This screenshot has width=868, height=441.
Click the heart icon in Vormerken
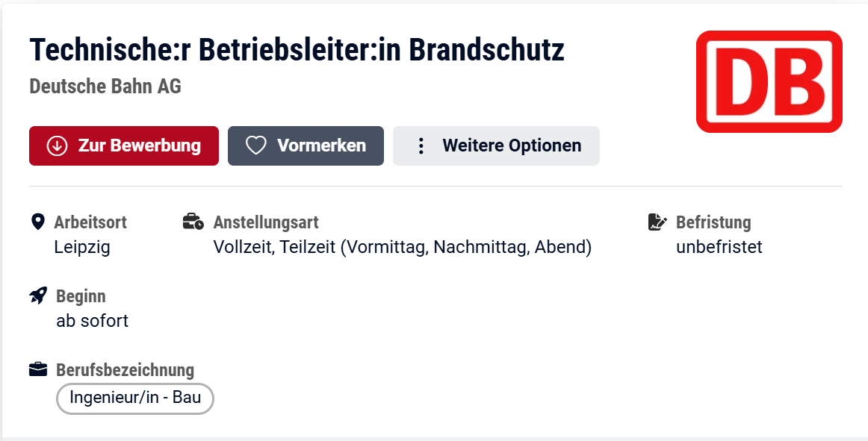(256, 146)
